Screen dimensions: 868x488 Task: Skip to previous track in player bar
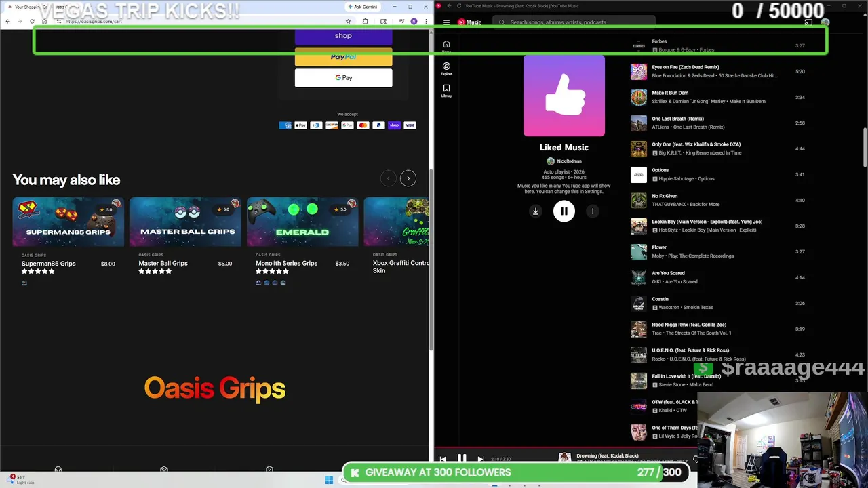[x=443, y=459]
